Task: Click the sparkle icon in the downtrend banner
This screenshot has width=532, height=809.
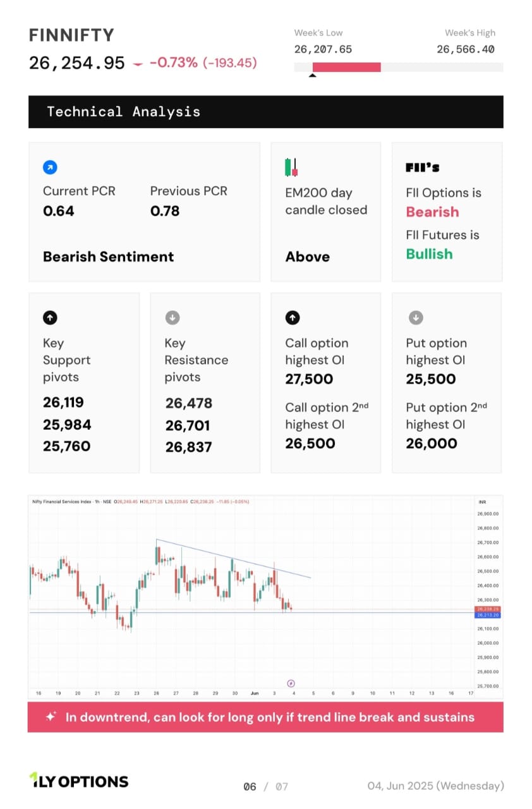Action: [51, 717]
